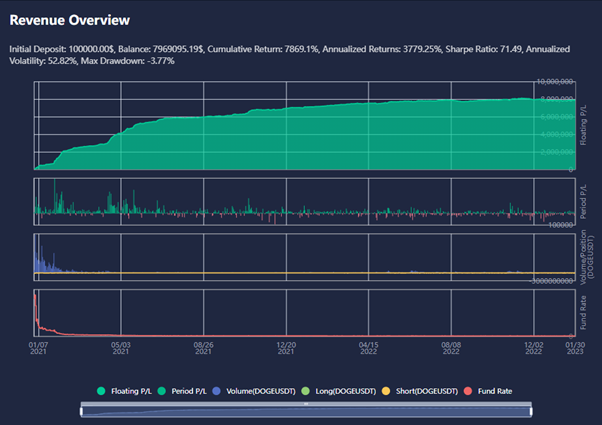The image size is (602, 425).
Task: Toggle Short(DOGEUSDT) series label
Action: point(427,391)
